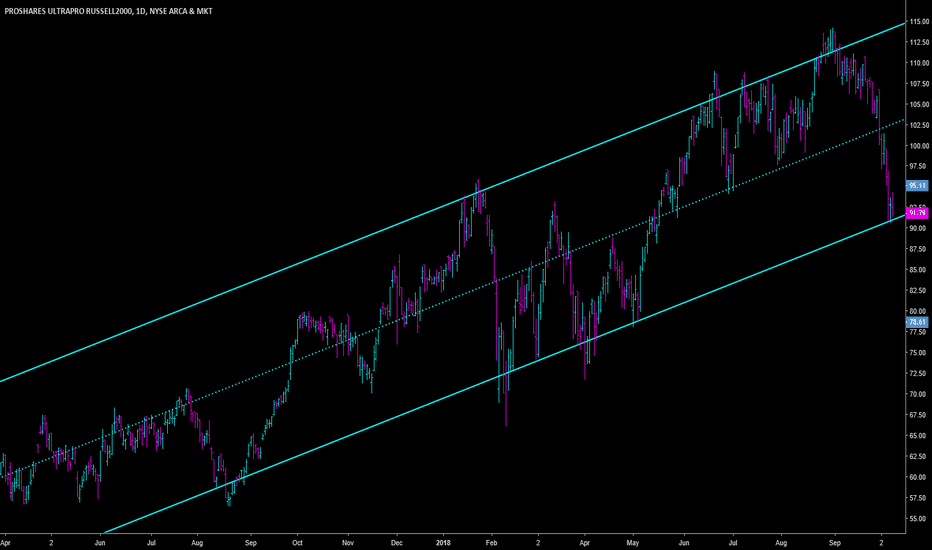Click the 55.00 price axis label
This screenshot has height=550, width=932.
919,518
